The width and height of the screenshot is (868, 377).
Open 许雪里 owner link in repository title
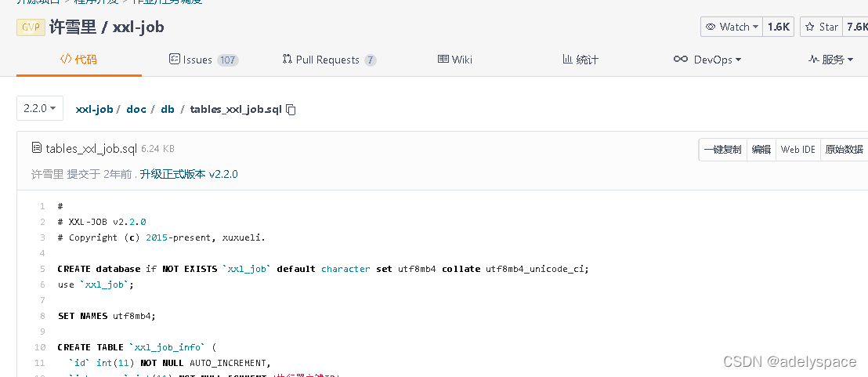(74, 27)
